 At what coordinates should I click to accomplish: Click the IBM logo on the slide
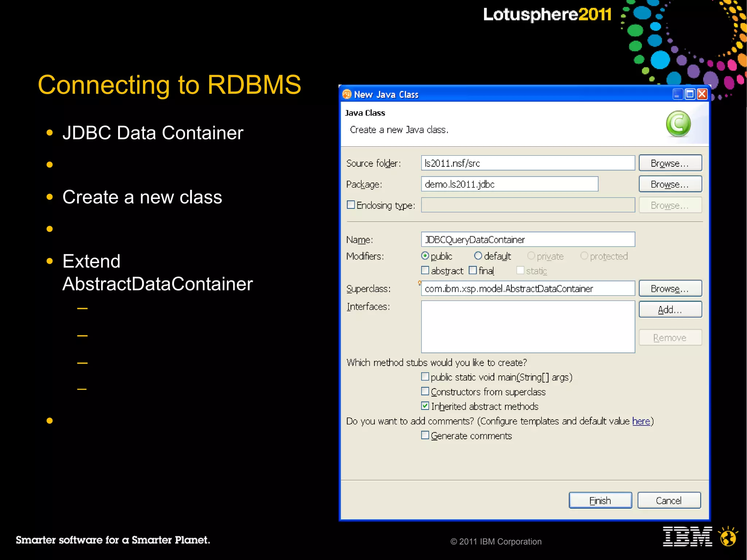687,536
